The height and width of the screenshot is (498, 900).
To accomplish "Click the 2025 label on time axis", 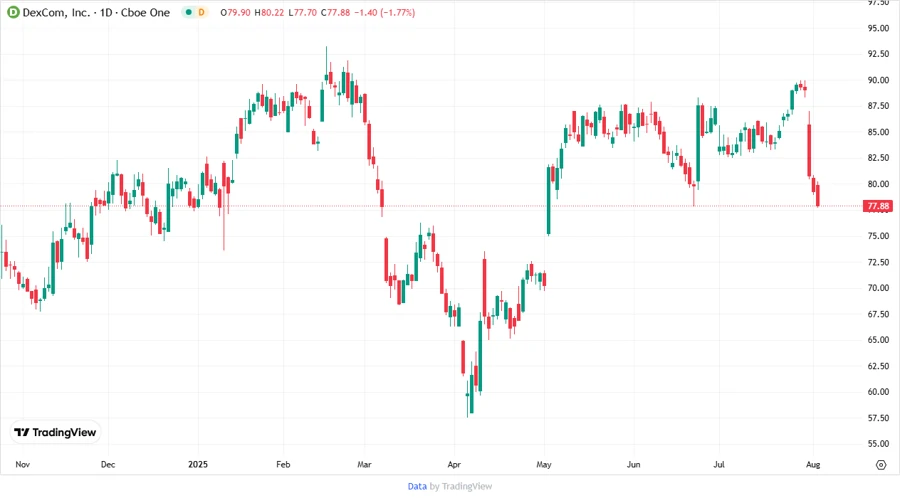I will (198, 465).
